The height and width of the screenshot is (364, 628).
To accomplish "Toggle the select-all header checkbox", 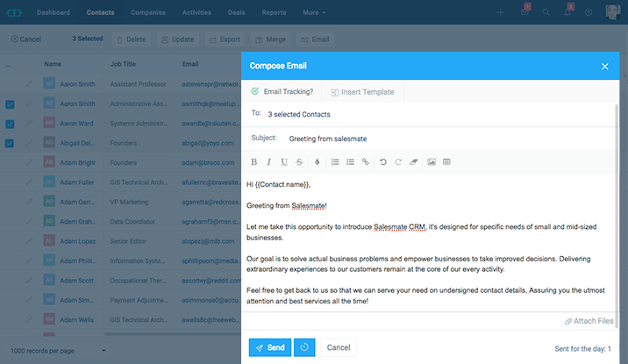I will (8, 66).
